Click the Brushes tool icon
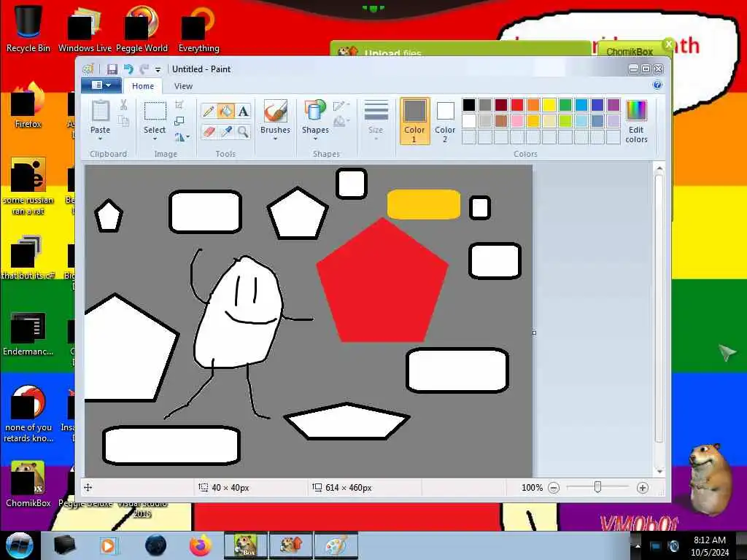 (x=275, y=111)
